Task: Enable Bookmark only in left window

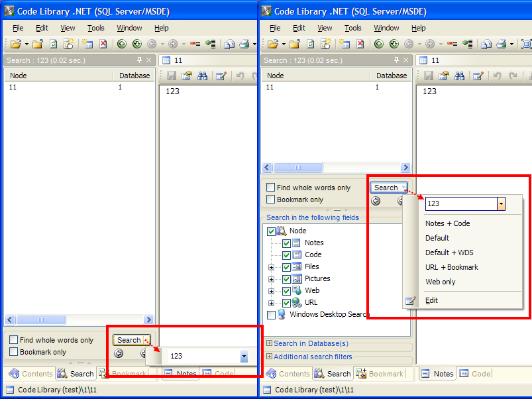Action: click(x=13, y=351)
